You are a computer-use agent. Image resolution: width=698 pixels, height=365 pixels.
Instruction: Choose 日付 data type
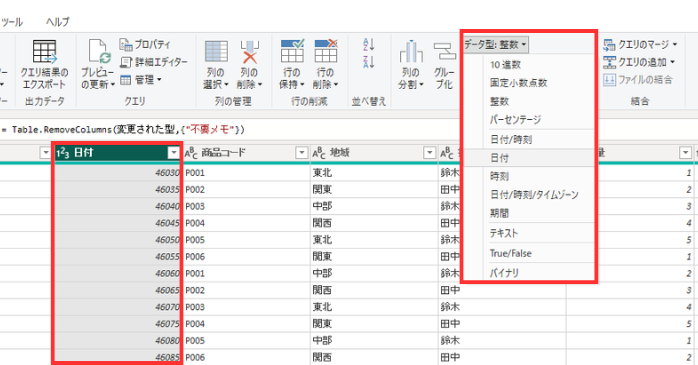click(499, 158)
